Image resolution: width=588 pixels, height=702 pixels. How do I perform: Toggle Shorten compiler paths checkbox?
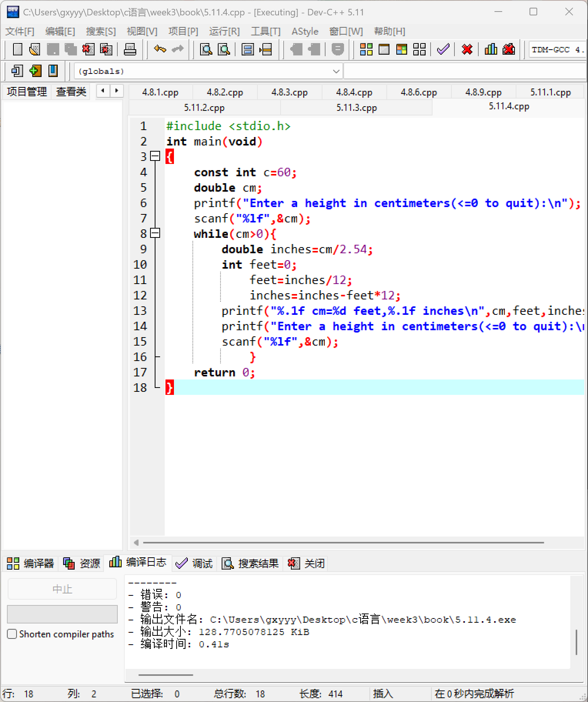tap(12, 634)
